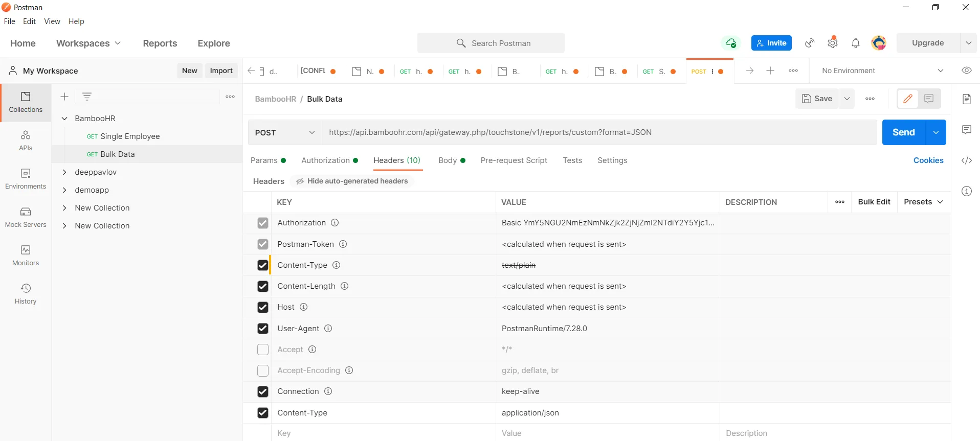Open tab bar more options ellipsis
Viewport: 980px width, 441px height.
coord(793,71)
